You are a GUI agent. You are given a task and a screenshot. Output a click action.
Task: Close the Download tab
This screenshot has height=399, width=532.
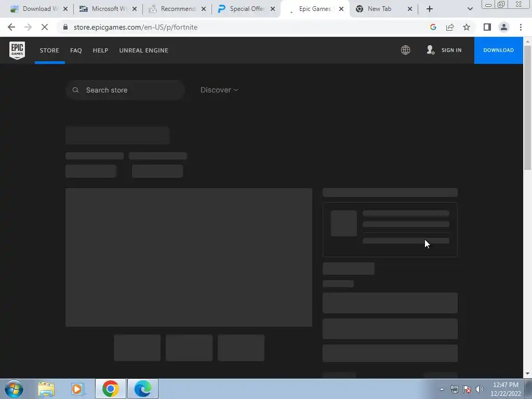[65, 9]
